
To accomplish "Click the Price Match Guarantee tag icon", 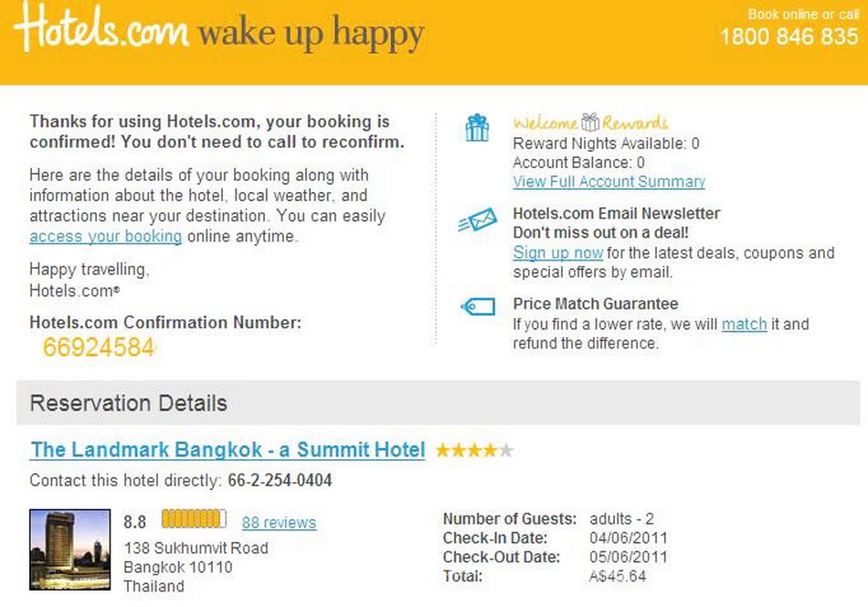I will pos(478,306).
